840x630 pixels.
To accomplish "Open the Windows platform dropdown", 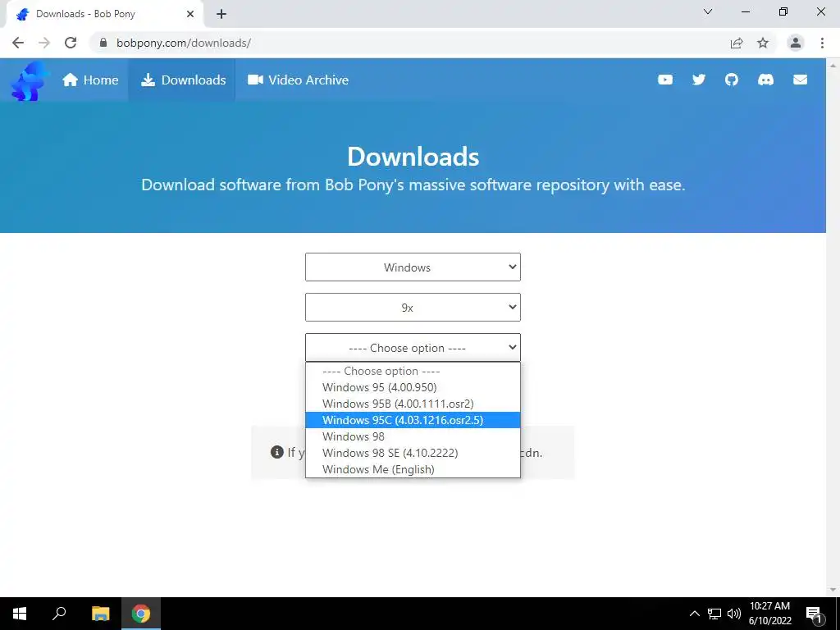I will pos(413,267).
